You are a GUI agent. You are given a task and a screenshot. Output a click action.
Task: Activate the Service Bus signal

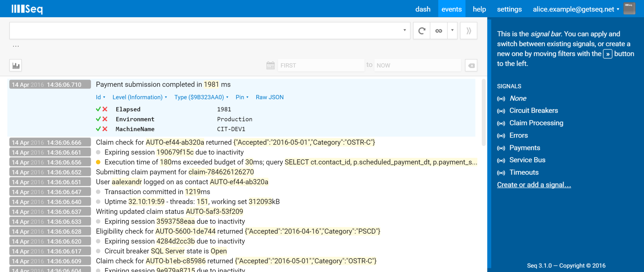pos(527,160)
